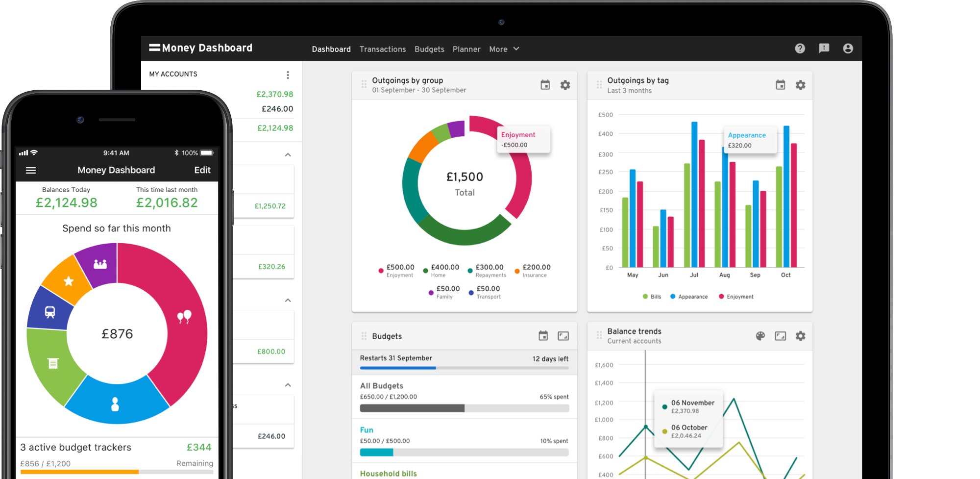Image resolution: width=980 pixels, height=479 pixels.
Task: Go to Dashboard tab
Action: tap(331, 49)
